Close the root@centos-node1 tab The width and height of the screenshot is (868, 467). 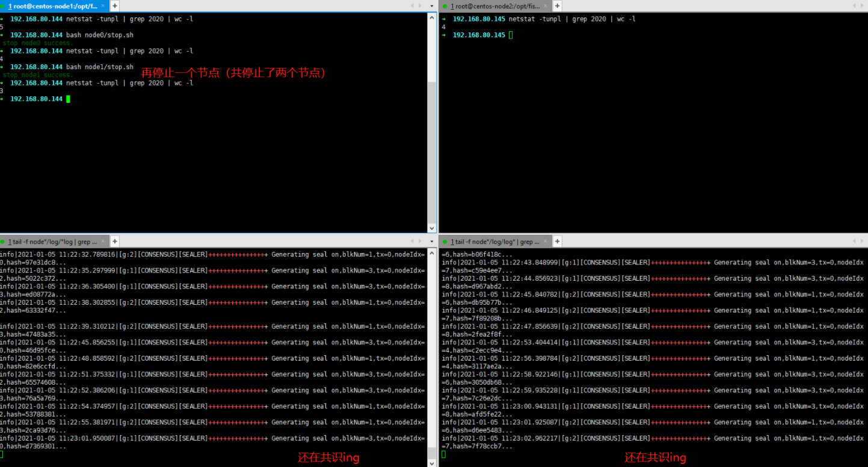pyautogui.click(x=103, y=6)
